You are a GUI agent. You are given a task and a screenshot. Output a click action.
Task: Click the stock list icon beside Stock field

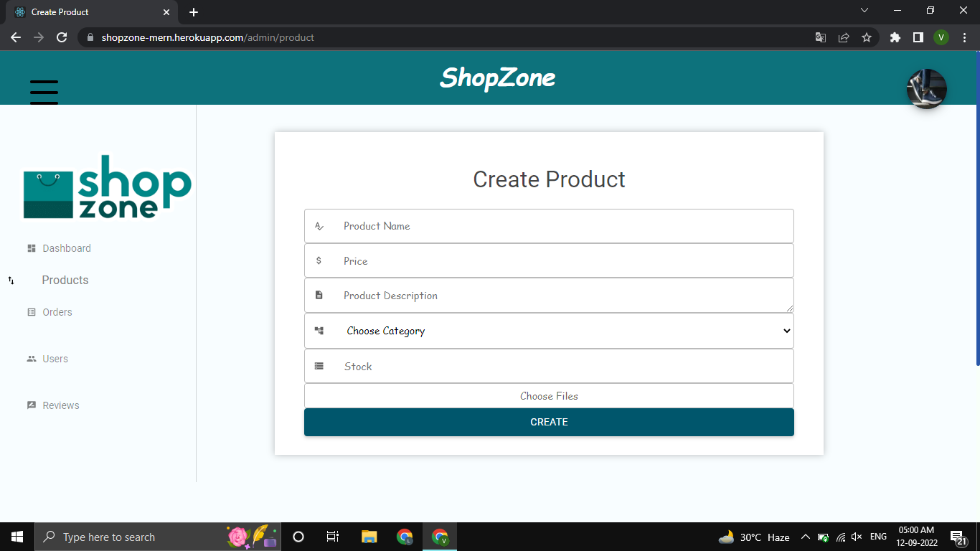click(319, 365)
